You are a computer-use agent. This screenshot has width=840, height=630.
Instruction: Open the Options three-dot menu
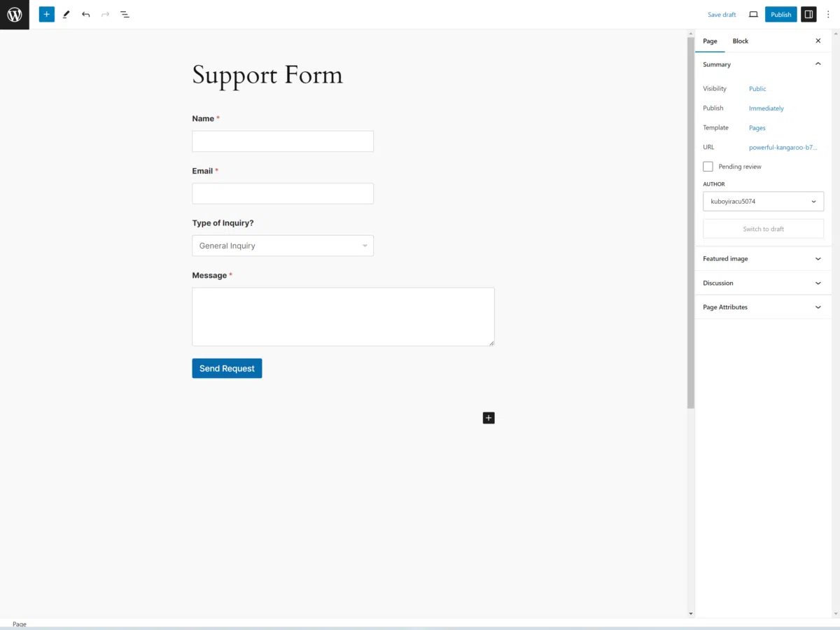click(828, 14)
